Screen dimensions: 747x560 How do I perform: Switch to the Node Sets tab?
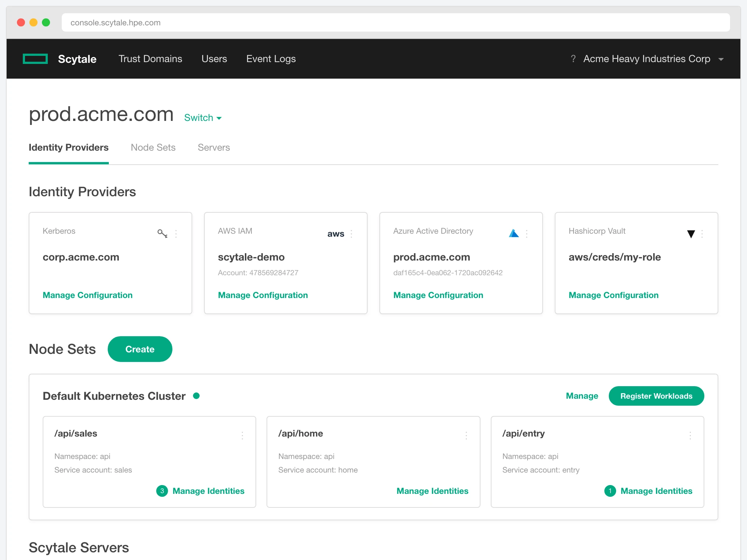click(x=153, y=147)
